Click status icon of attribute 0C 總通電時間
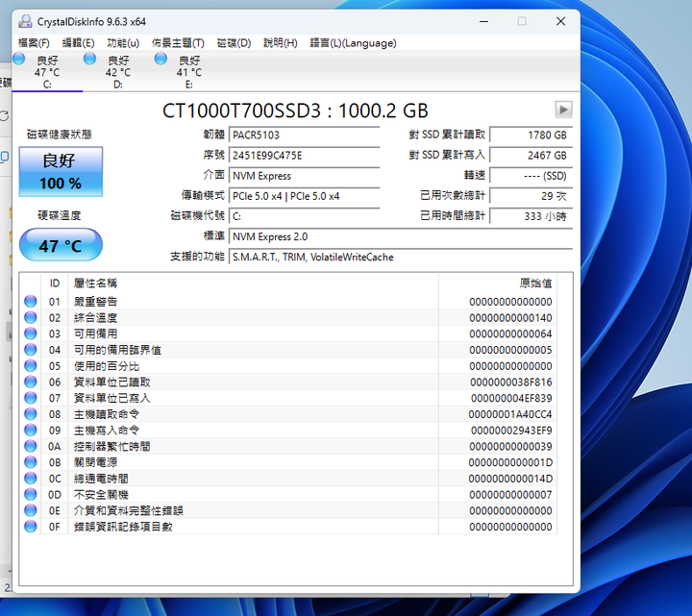Screen dimensions: 692x616 pyautogui.click(x=31, y=479)
